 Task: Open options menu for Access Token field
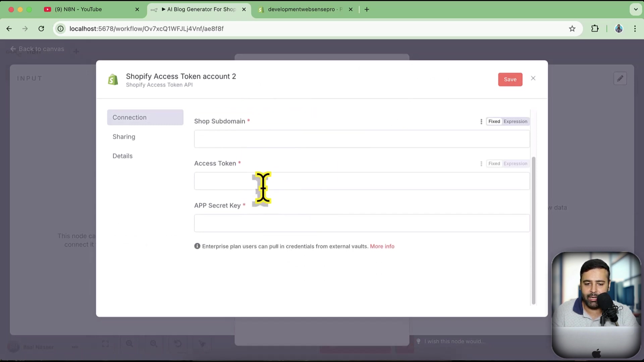(481, 164)
